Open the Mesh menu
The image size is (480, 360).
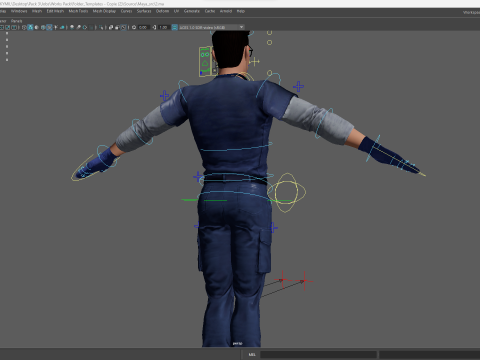click(x=37, y=11)
